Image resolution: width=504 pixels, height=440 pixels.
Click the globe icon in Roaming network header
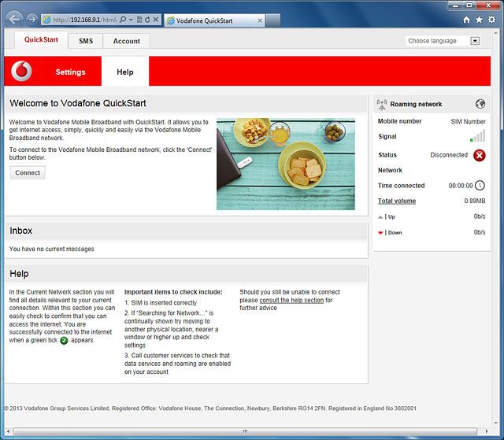click(x=480, y=104)
